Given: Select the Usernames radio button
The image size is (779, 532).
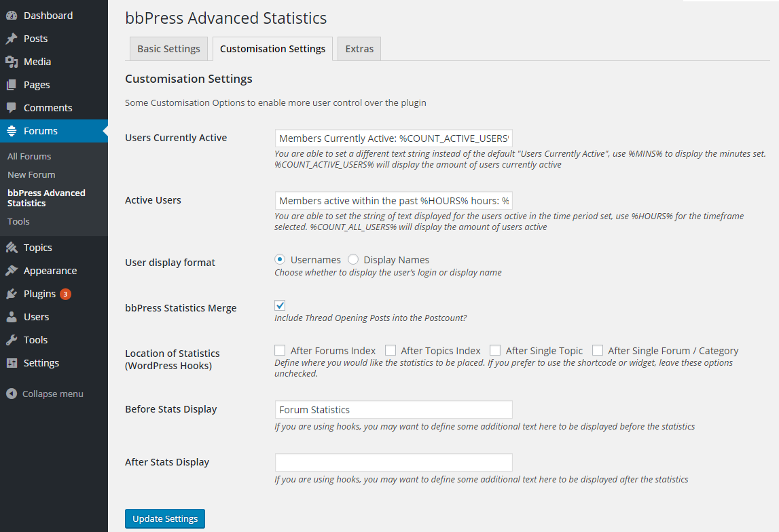Looking at the screenshot, I should [x=280, y=259].
